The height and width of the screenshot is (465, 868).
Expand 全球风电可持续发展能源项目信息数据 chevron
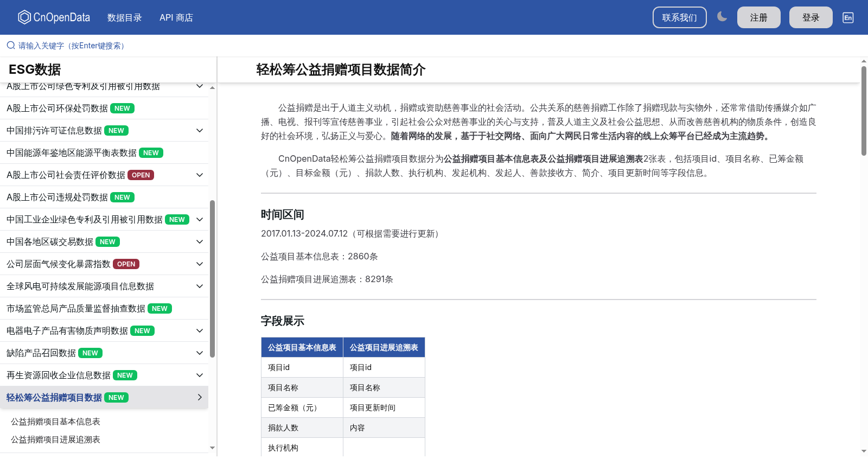coord(200,286)
